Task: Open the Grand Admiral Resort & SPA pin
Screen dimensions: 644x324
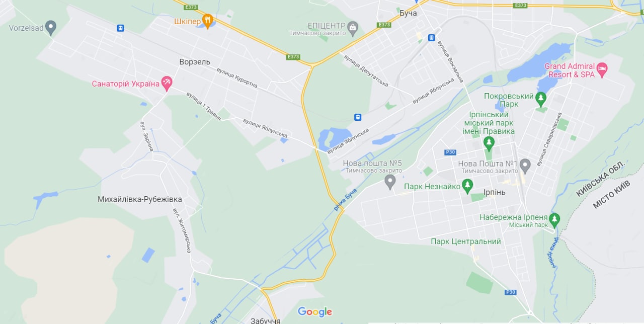Action: click(602, 69)
